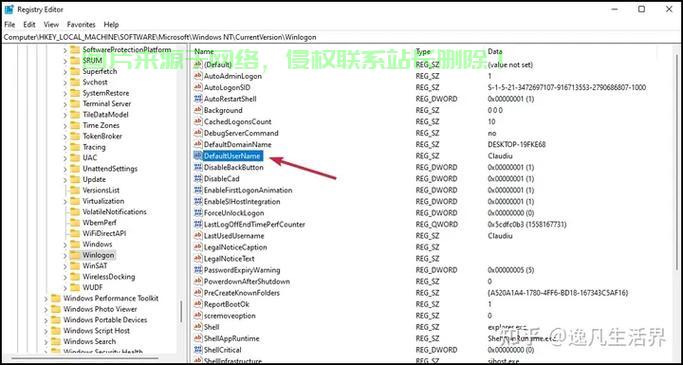Click the DisableBackButton DWORD icon
The height and width of the screenshot is (365, 683).
[198, 167]
